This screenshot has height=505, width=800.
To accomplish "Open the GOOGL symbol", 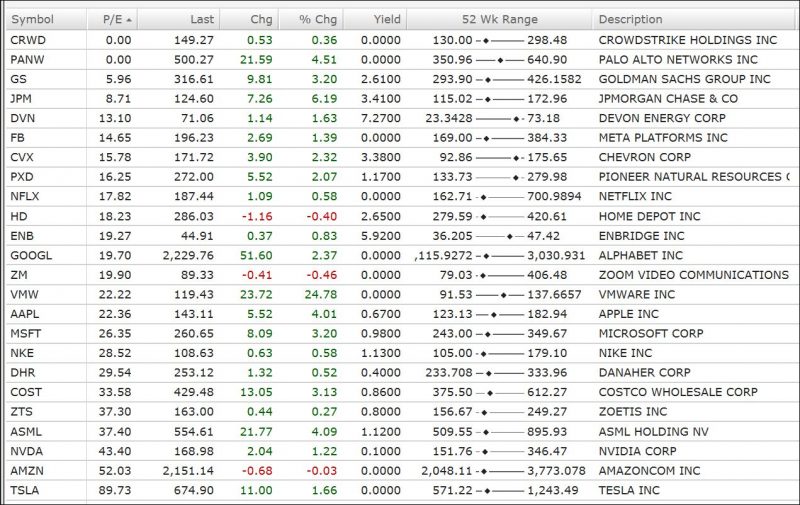I will point(31,255).
